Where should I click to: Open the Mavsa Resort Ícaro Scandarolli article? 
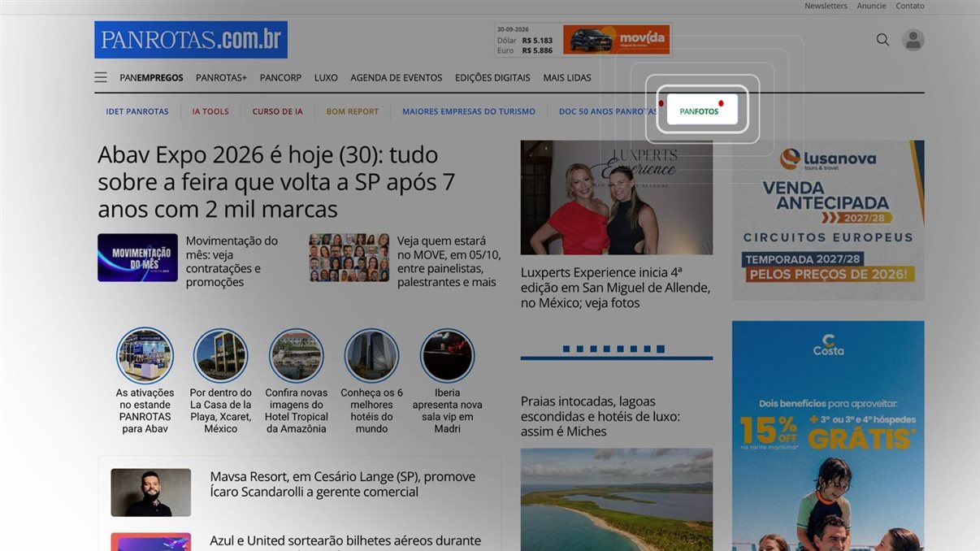[x=343, y=484]
